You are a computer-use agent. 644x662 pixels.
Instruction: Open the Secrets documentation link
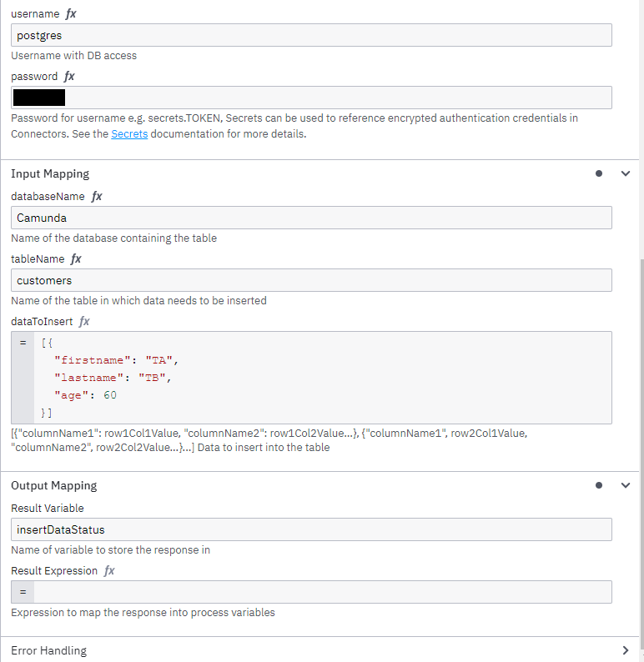coord(129,134)
